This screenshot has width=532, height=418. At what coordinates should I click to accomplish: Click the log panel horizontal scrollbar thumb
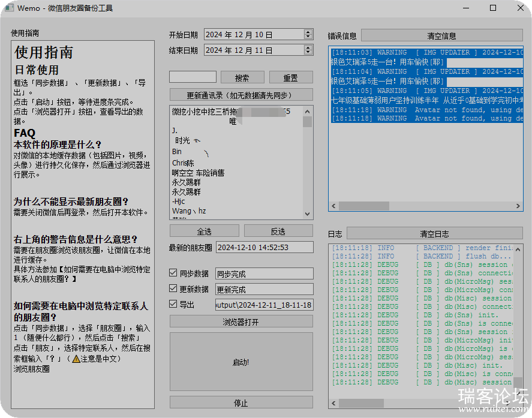click(x=361, y=403)
